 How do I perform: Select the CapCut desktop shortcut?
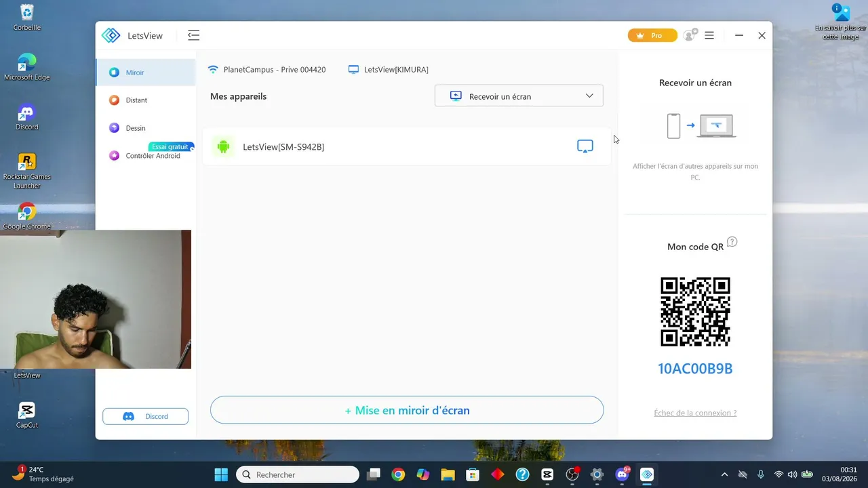tap(27, 415)
